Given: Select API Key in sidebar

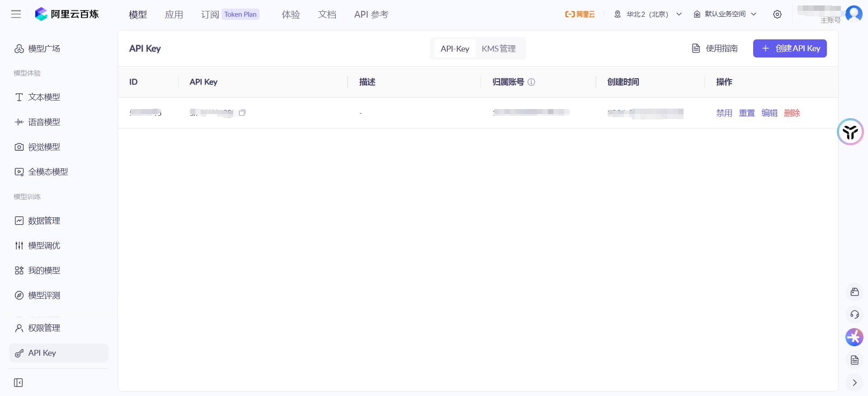Looking at the screenshot, I should click(59, 353).
